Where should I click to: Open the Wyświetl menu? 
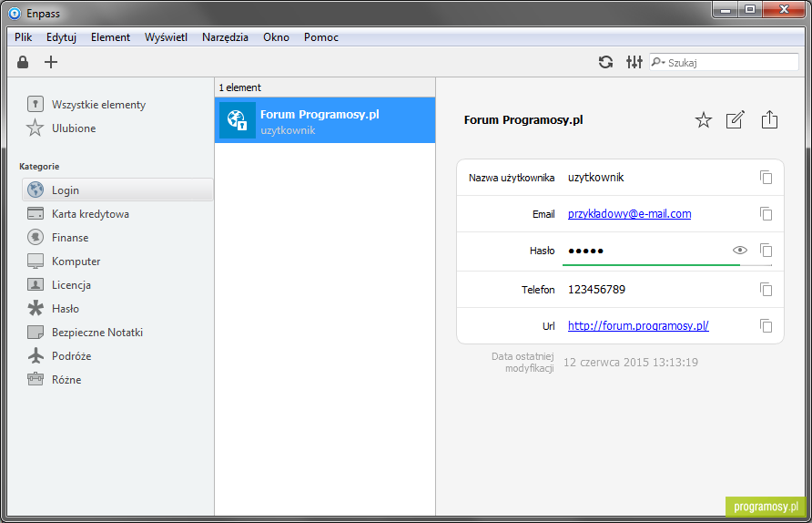tap(166, 37)
